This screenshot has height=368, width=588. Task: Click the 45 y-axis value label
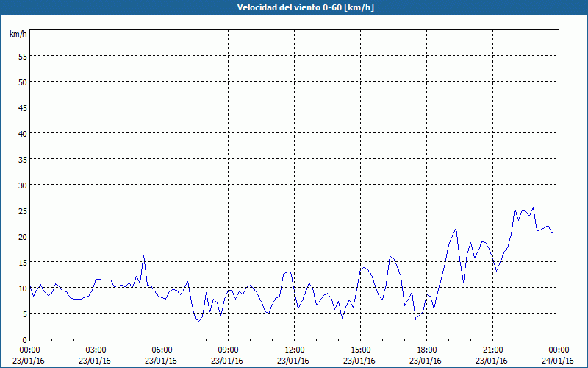tap(23, 108)
